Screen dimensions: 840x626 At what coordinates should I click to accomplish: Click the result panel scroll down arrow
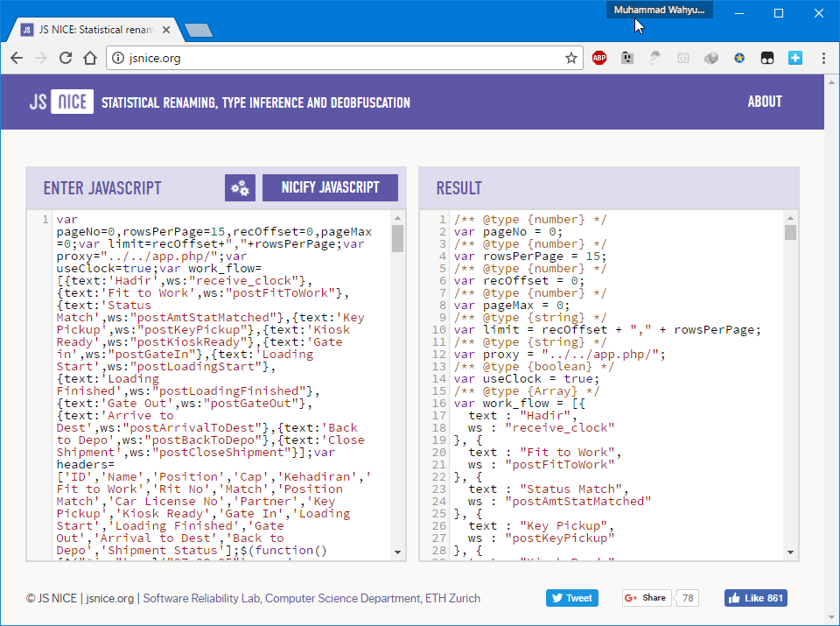[x=791, y=552]
